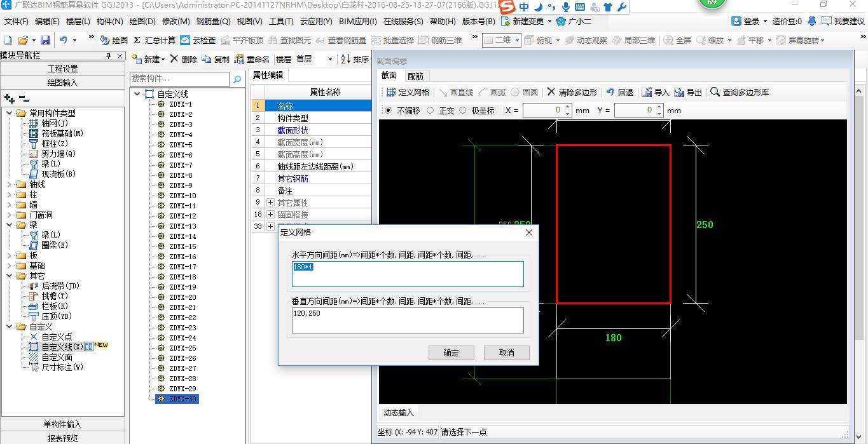Image resolution: width=868 pixels, height=444 pixels.
Task: Expand the 轴线 tree node
Action: coord(10,184)
